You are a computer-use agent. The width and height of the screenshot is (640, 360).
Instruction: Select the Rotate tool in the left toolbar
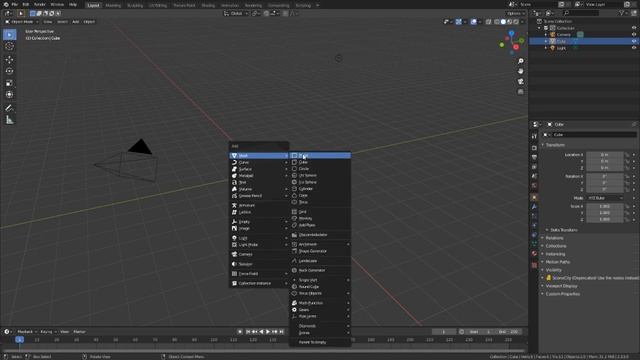pyautogui.click(x=9, y=71)
